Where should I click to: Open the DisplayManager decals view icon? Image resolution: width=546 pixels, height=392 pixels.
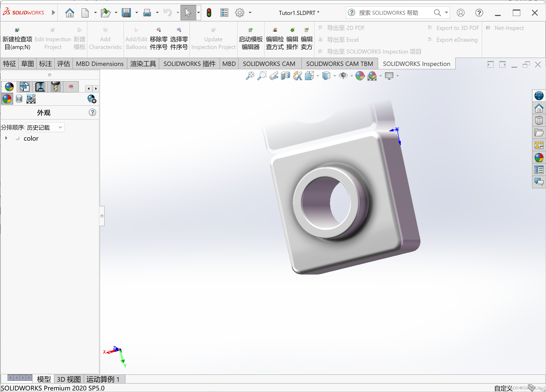[x=19, y=99]
